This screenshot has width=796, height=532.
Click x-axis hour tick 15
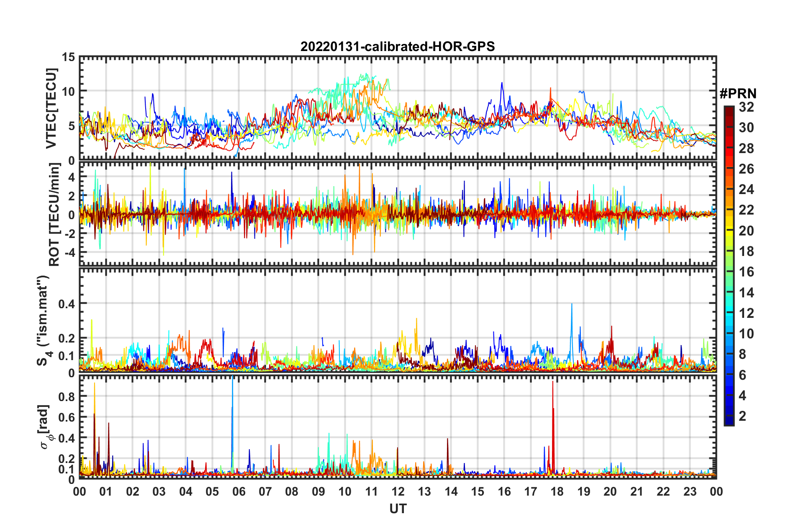tap(478, 491)
